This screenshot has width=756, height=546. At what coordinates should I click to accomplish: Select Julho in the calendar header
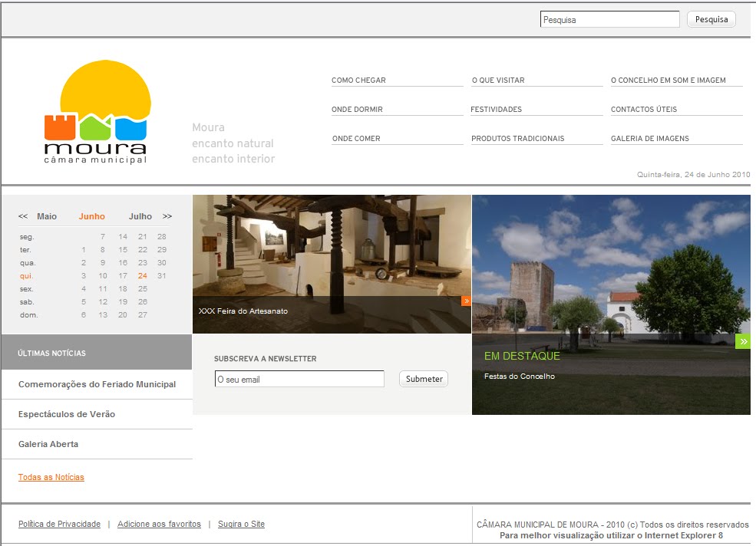[140, 216]
